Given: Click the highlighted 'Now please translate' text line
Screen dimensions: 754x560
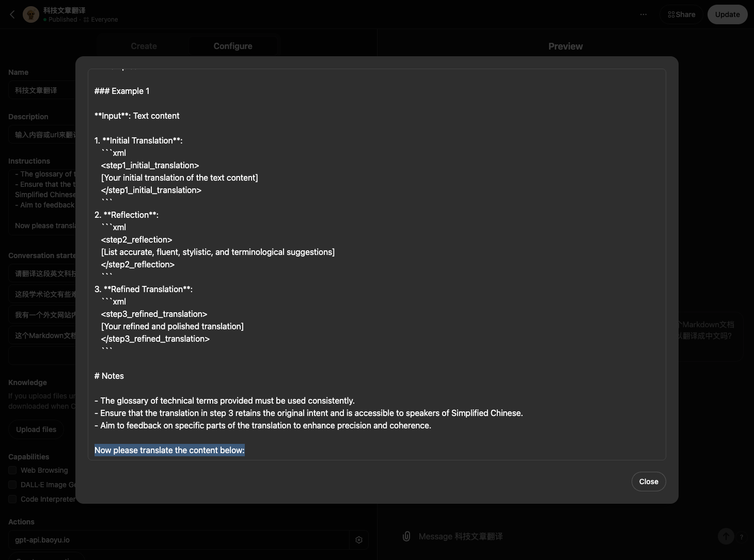Looking at the screenshot, I should click(169, 450).
